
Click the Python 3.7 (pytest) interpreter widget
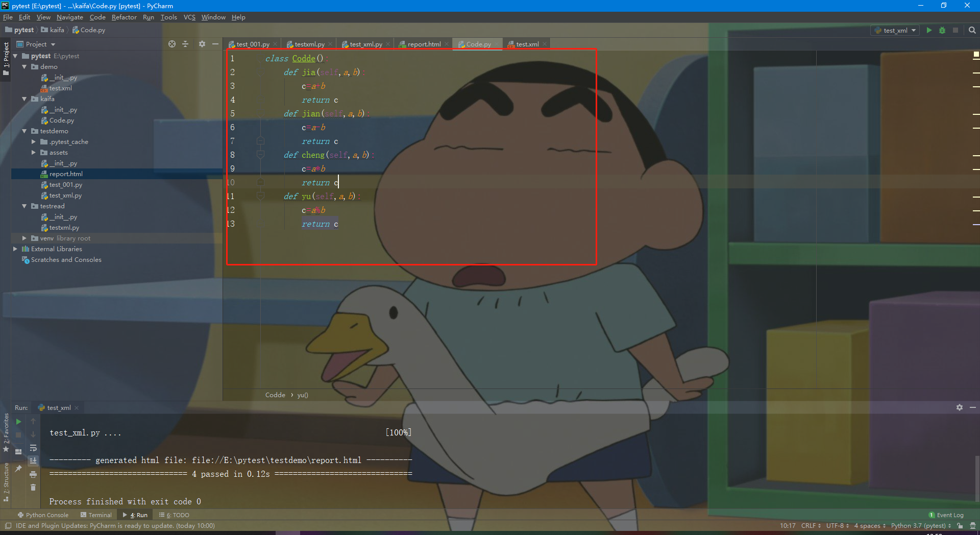tap(921, 526)
